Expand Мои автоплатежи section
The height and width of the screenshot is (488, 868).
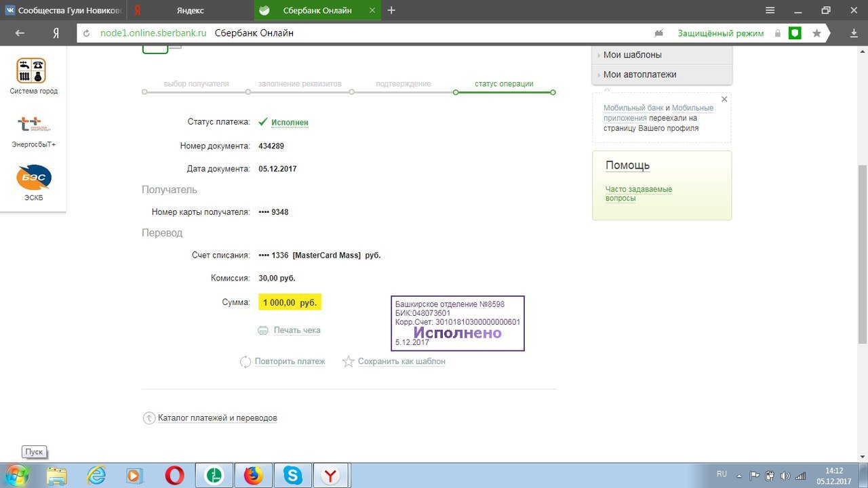[662, 75]
